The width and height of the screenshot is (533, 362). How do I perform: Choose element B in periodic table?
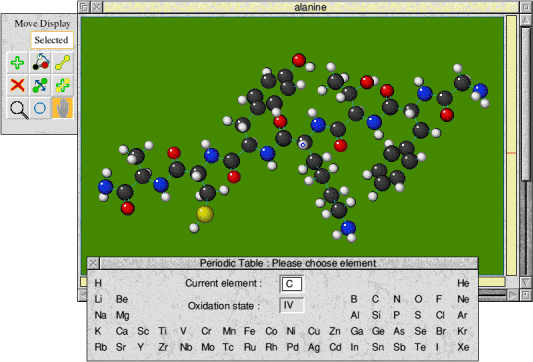coord(354,299)
